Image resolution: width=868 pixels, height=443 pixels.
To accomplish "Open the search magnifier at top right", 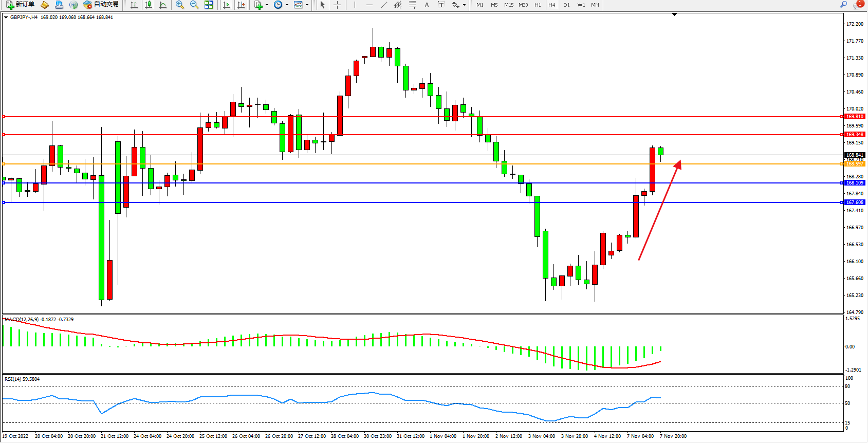I will [x=843, y=5].
